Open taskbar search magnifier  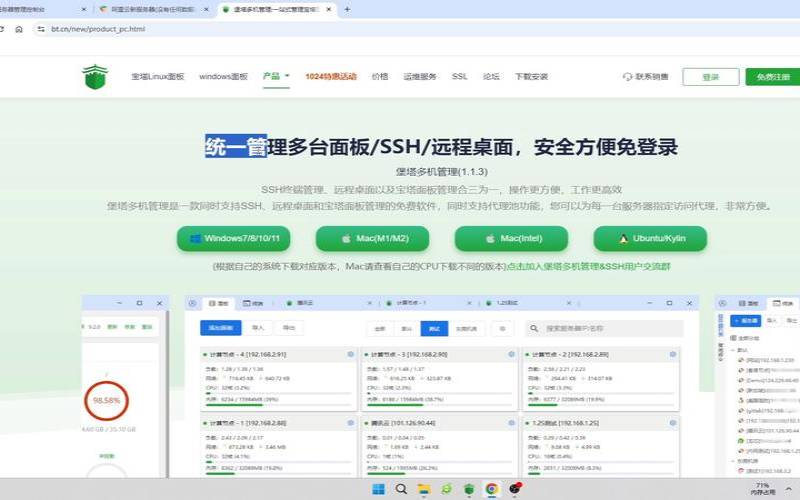click(x=402, y=489)
